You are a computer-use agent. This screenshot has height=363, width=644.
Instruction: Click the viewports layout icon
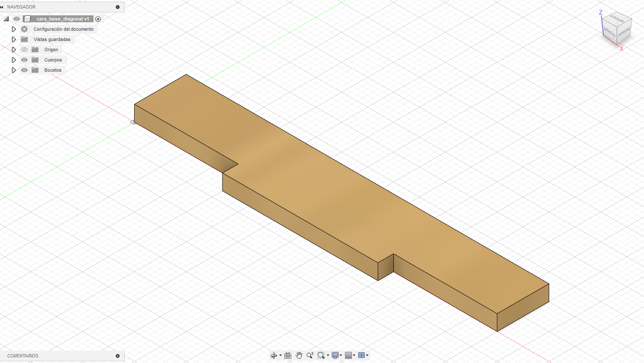362,355
